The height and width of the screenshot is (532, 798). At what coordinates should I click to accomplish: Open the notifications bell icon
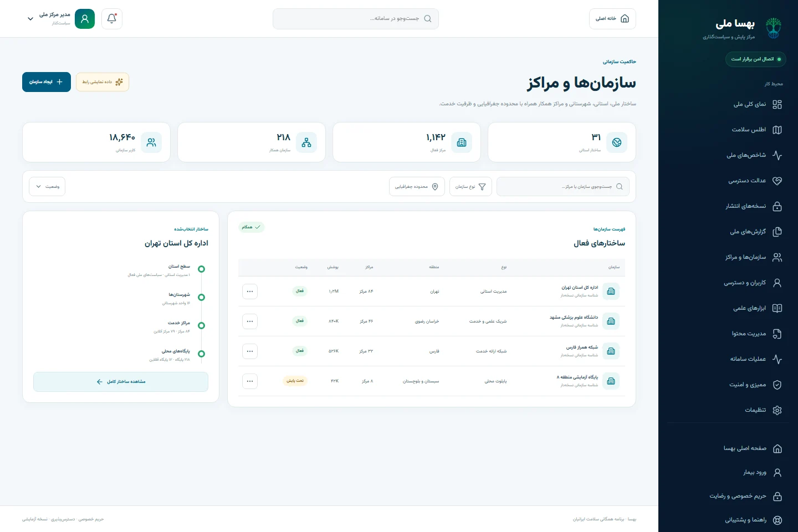click(112, 19)
